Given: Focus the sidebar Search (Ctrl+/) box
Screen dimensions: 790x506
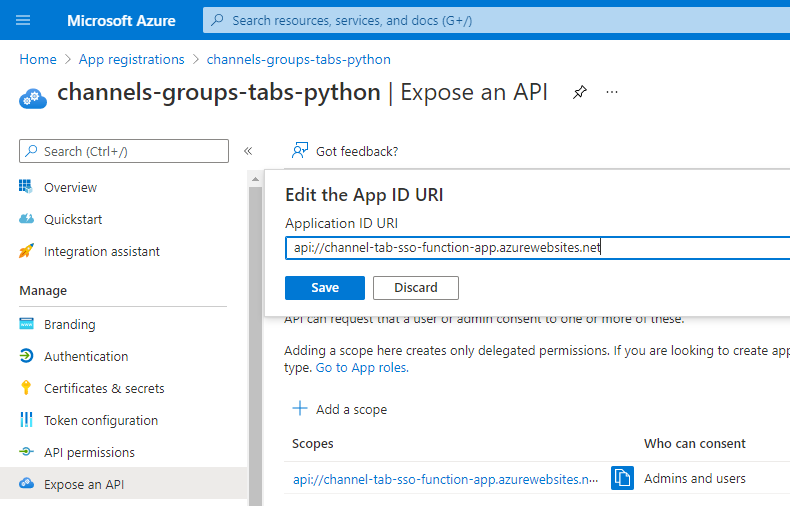Looking at the screenshot, I should pyautogui.click(x=124, y=151).
